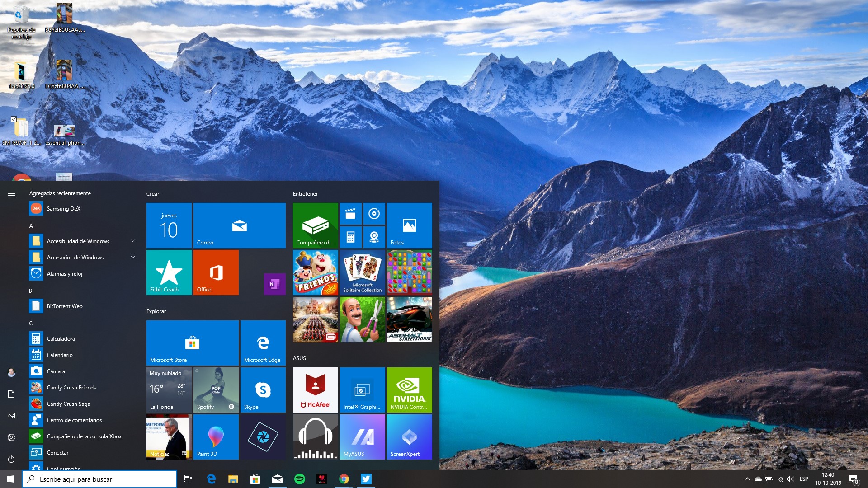Open user account picture in Start sidebar
Image resolution: width=868 pixels, height=488 pixels.
pyautogui.click(x=11, y=372)
